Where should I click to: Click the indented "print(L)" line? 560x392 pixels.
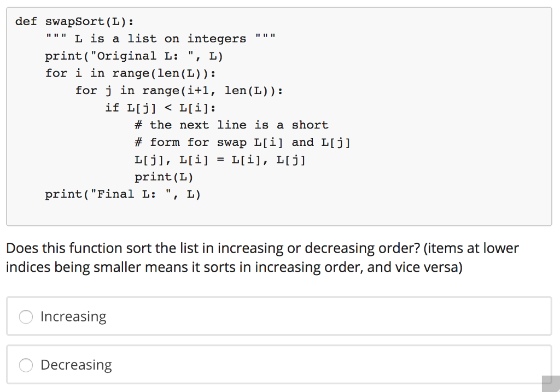click(x=164, y=177)
